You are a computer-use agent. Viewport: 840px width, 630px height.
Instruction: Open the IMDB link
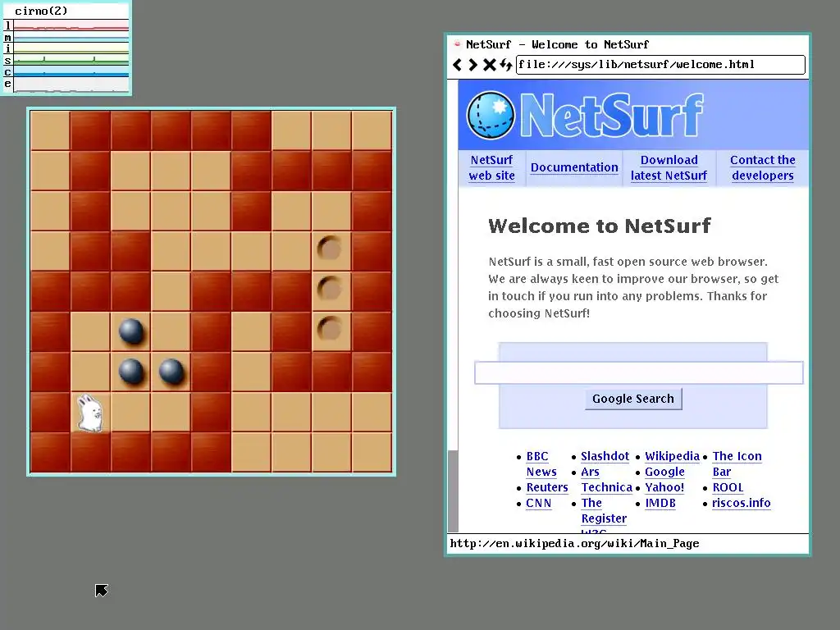pos(660,503)
